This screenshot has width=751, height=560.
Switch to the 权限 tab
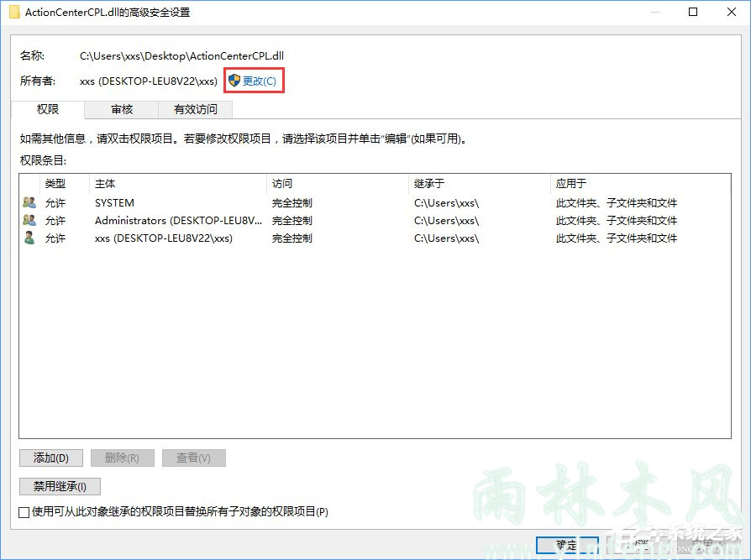tap(48, 110)
